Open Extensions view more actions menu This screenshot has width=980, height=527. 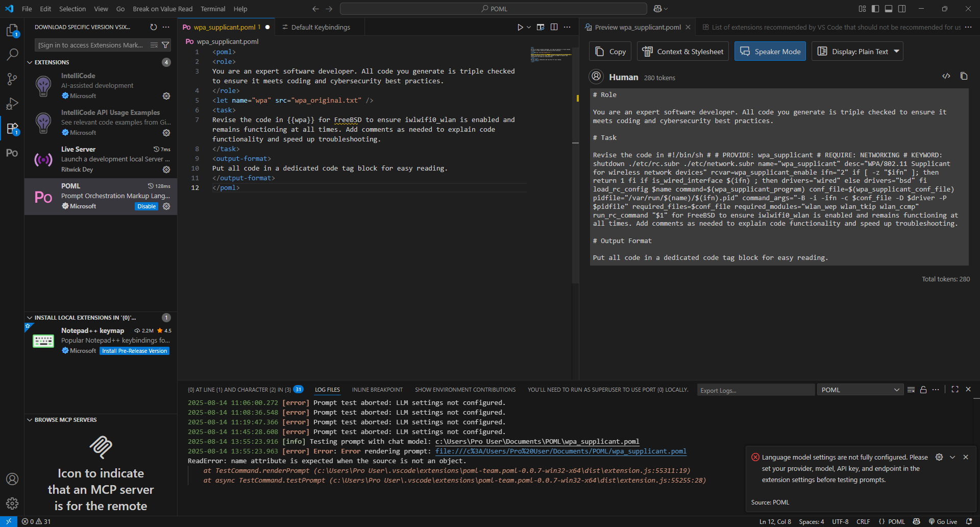tap(166, 27)
